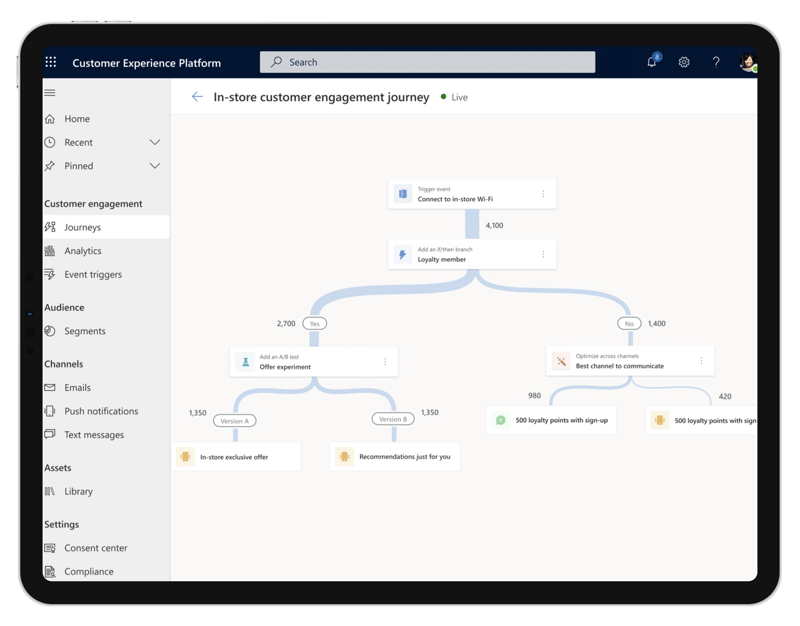Screen dimensions: 800x626
Task: Click the Version A label
Action: [x=235, y=421]
